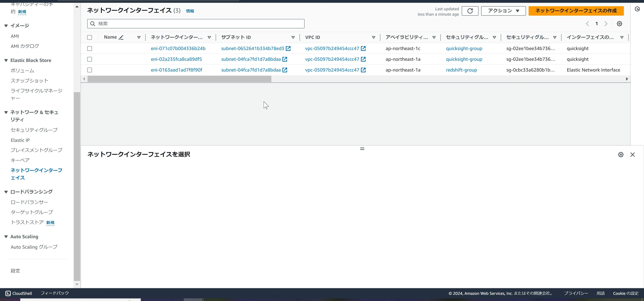
Task: Click ネットワークインターフェイスの作成 button
Action: pos(576,11)
